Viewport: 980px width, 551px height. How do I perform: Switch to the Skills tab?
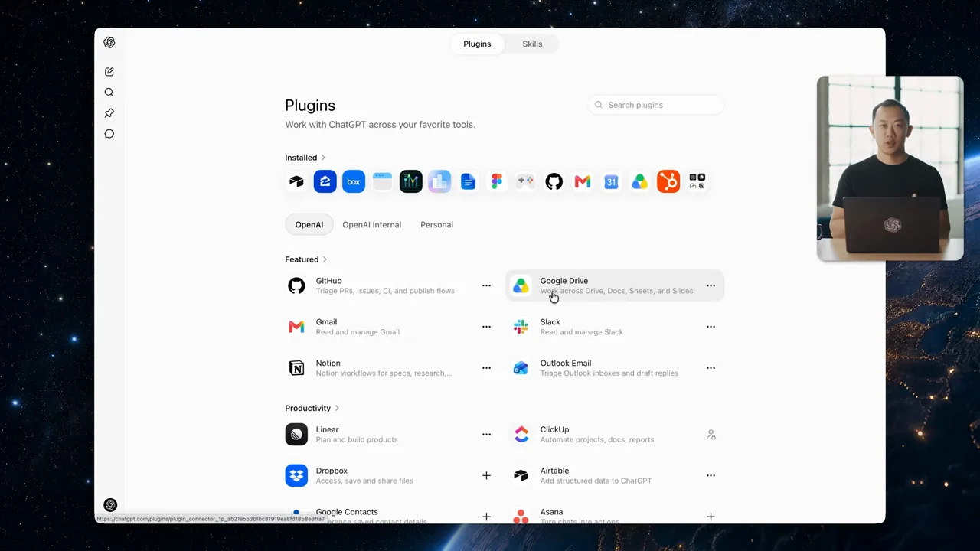coord(532,44)
